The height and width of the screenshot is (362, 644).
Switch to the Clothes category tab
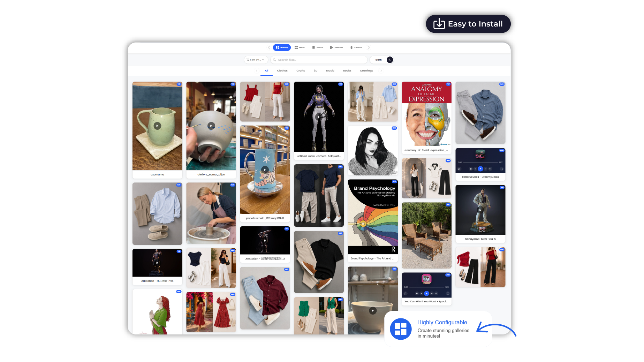click(x=282, y=71)
